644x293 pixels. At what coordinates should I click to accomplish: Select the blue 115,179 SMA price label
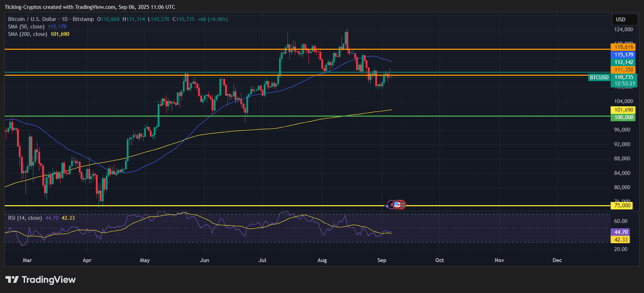pyautogui.click(x=623, y=55)
